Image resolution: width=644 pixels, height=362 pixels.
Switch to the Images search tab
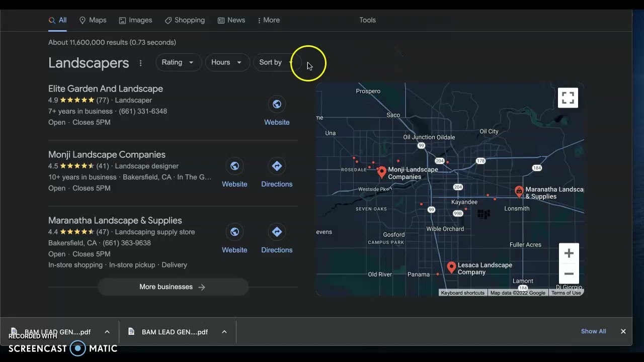[135, 20]
